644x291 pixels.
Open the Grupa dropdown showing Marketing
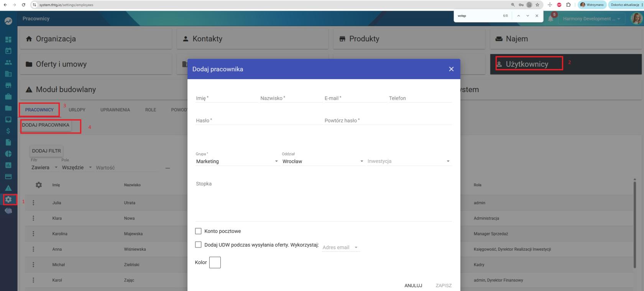(x=237, y=161)
